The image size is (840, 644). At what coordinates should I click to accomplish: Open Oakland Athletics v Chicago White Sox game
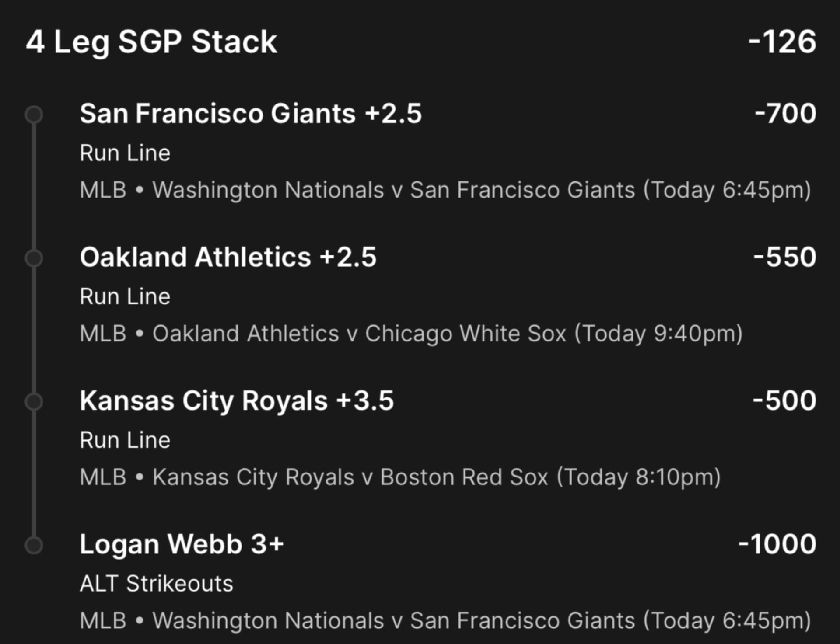pyautogui.click(x=447, y=334)
